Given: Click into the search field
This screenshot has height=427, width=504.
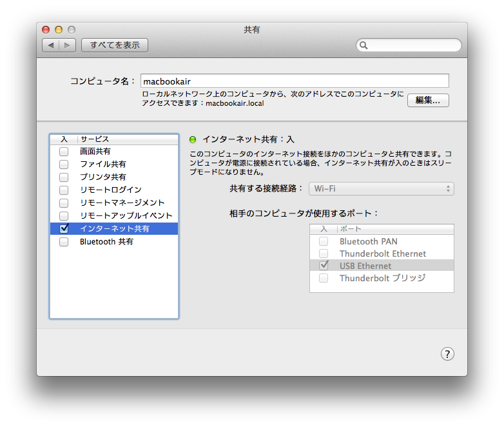Looking at the screenshot, I should (x=409, y=45).
